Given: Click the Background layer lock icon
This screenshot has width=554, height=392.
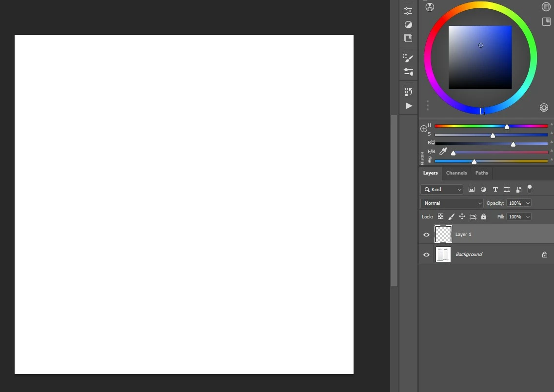Looking at the screenshot, I should (x=544, y=255).
